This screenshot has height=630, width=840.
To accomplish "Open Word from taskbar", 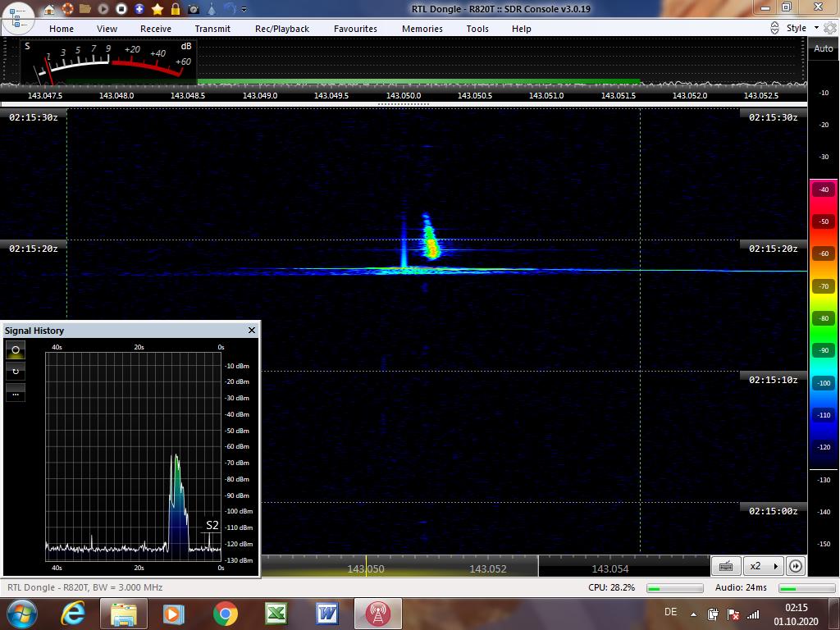I will click(326, 614).
